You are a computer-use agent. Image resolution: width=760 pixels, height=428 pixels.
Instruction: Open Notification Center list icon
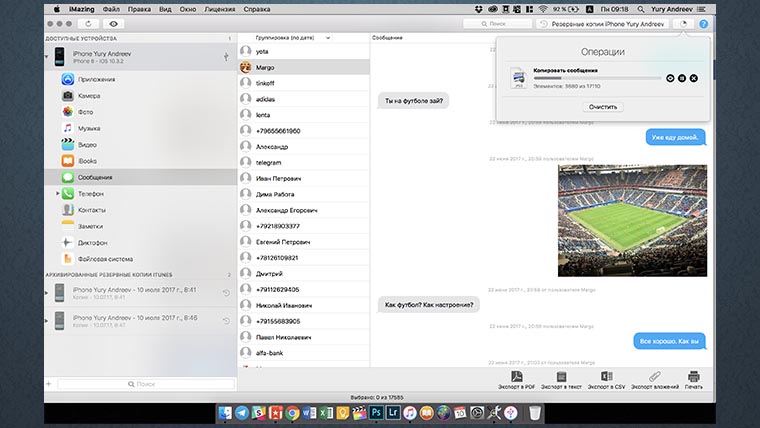[x=701, y=9]
